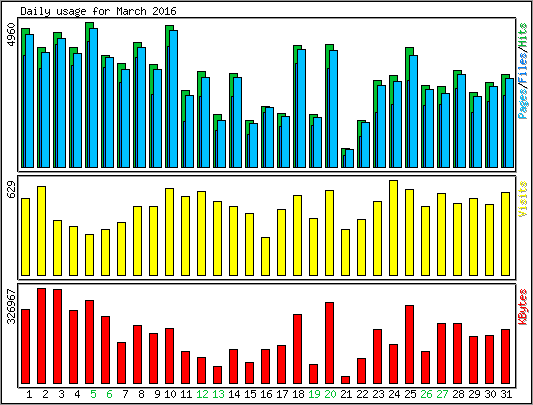Screen dimensions: 533x405
Task: Click the red KBytes bar for day 2
Action: [x=41, y=336]
